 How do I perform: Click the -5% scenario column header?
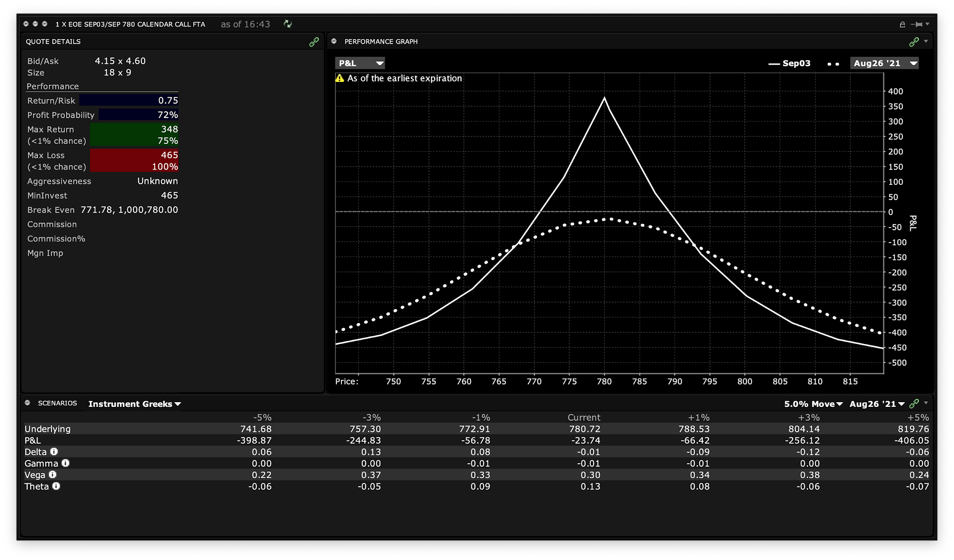[262, 418]
